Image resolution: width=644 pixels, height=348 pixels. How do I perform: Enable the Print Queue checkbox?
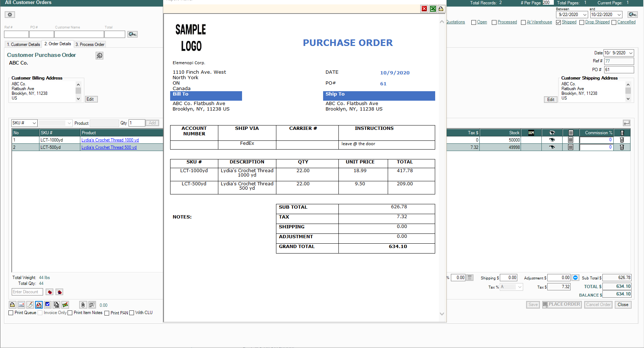(x=11, y=313)
